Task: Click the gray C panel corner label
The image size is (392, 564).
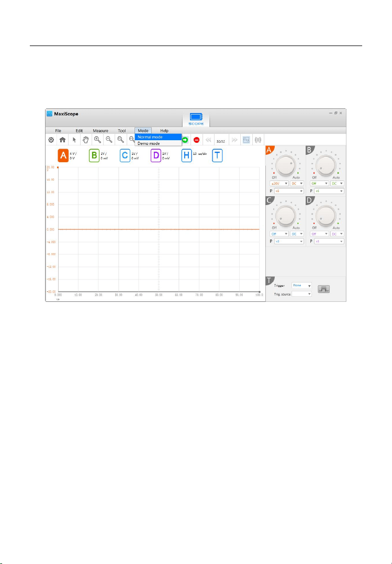Action: click(269, 200)
